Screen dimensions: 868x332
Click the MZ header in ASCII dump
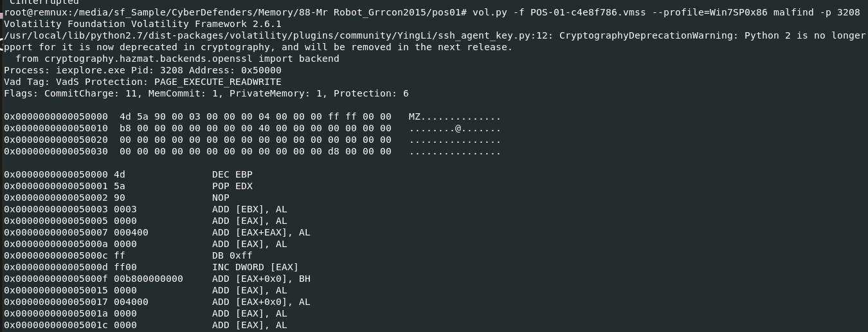[x=415, y=117]
